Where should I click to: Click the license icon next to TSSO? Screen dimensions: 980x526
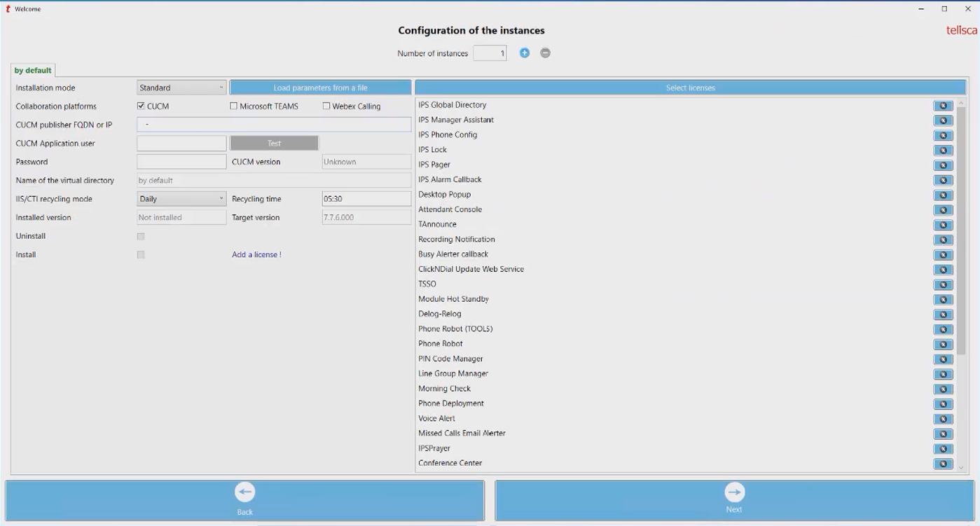tap(943, 285)
